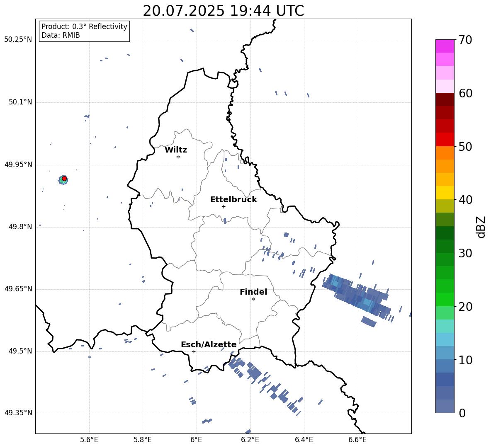Click the colorbar 40 tick label
Image resolution: width=491 pixels, height=448 pixels.
click(465, 200)
